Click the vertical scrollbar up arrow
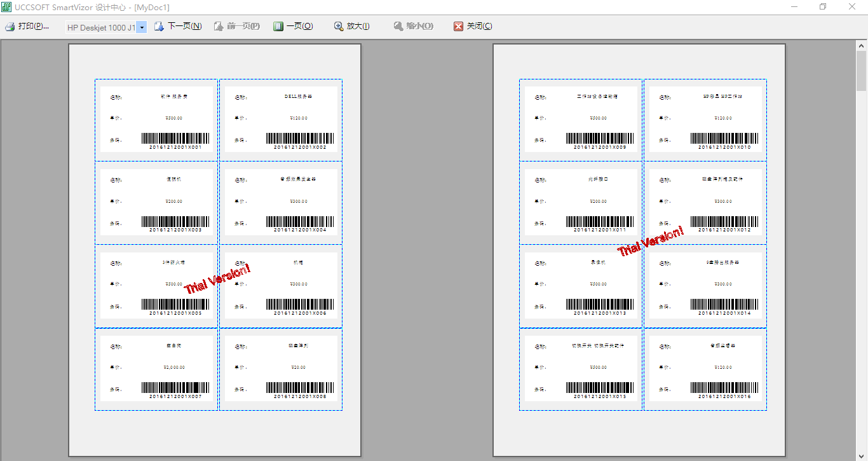Viewport: 868px width, 461px height. 862,46
